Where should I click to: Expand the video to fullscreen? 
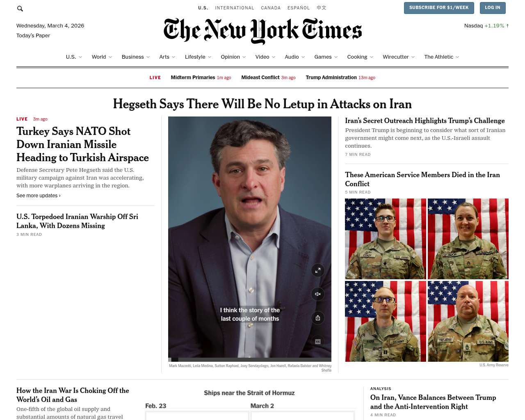click(318, 270)
